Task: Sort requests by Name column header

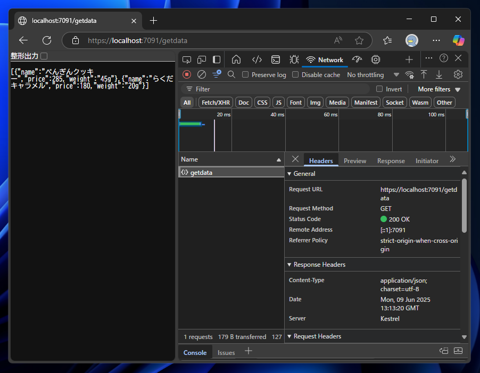Action: click(231, 159)
